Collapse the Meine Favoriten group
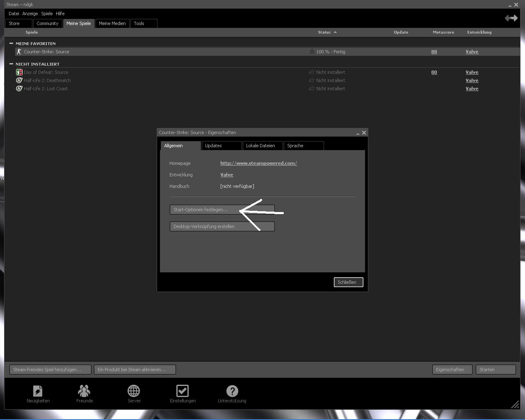525x420 pixels. tap(11, 43)
